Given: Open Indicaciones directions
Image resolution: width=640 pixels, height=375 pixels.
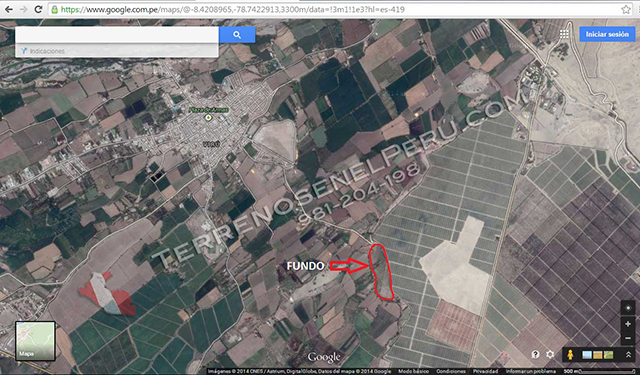Looking at the screenshot, I should (x=43, y=51).
